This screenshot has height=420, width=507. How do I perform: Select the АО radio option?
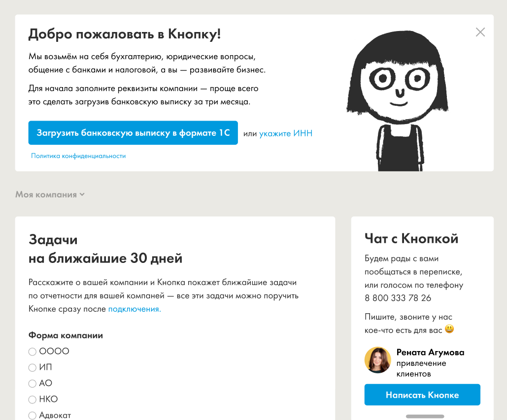tap(33, 384)
